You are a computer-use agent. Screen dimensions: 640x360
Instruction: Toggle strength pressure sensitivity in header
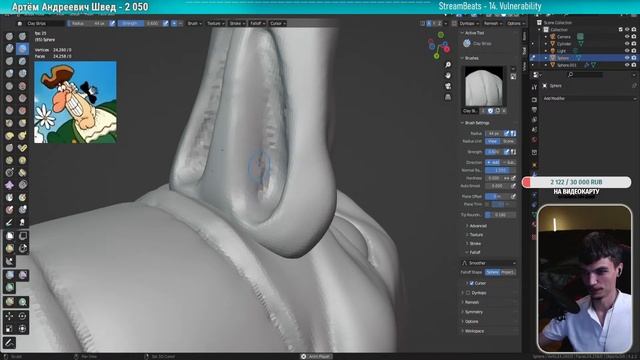(165, 23)
